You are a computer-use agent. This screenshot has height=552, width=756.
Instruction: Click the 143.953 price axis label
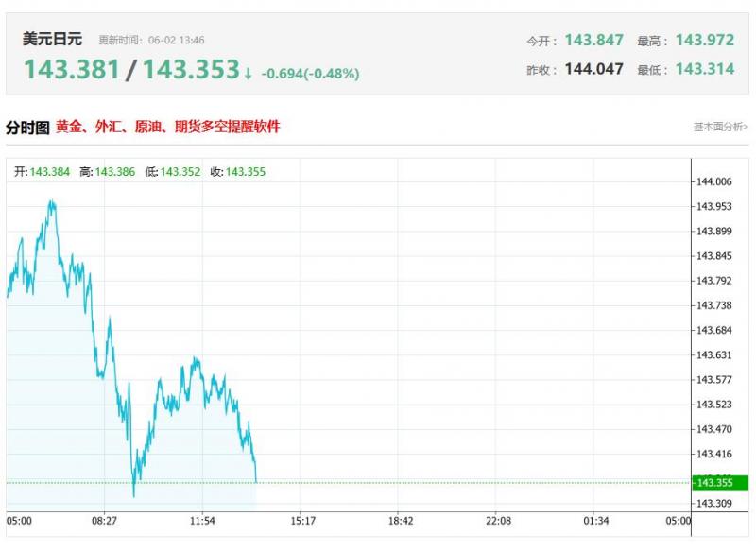[714, 206]
